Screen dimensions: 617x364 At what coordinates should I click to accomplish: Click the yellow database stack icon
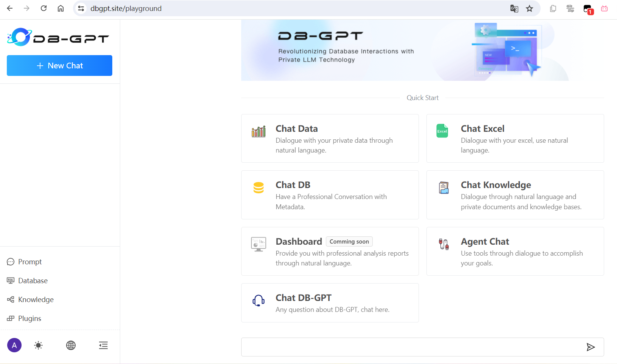(x=259, y=187)
